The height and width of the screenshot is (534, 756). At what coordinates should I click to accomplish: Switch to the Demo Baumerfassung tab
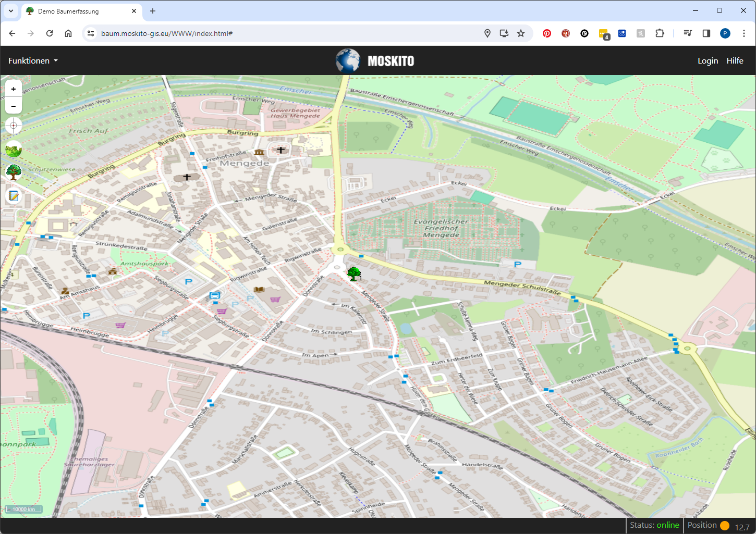tap(78, 11)
